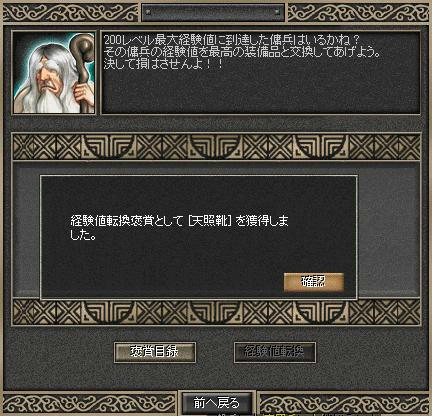Click the empty title bar slot at top
The height and width of the screenshot is (416, 432).
(213, 12)
